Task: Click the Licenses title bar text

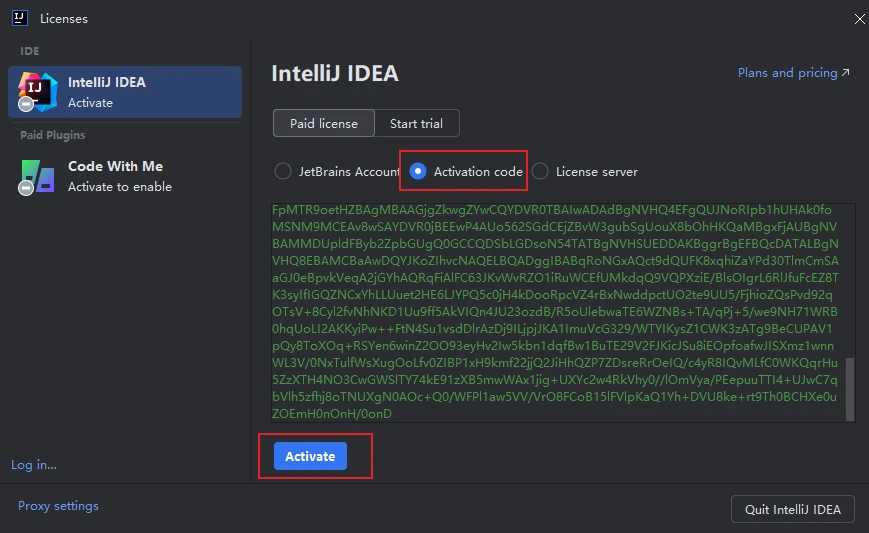Action: pos(64,18)
